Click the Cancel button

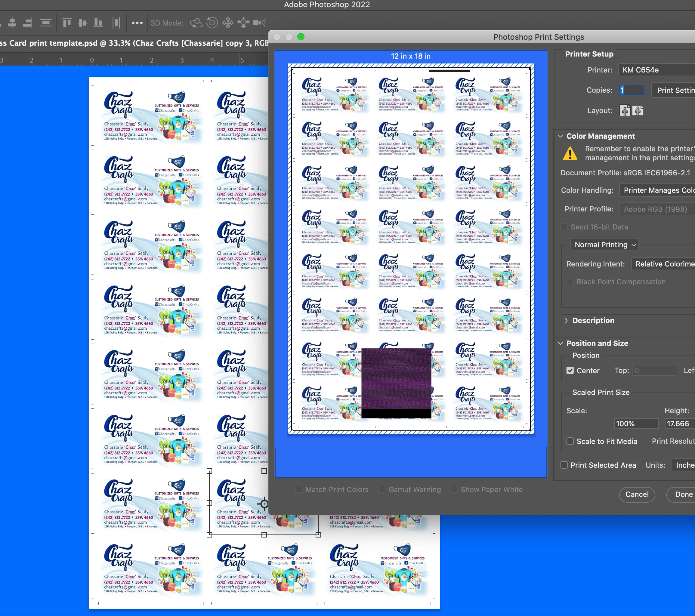637,494
